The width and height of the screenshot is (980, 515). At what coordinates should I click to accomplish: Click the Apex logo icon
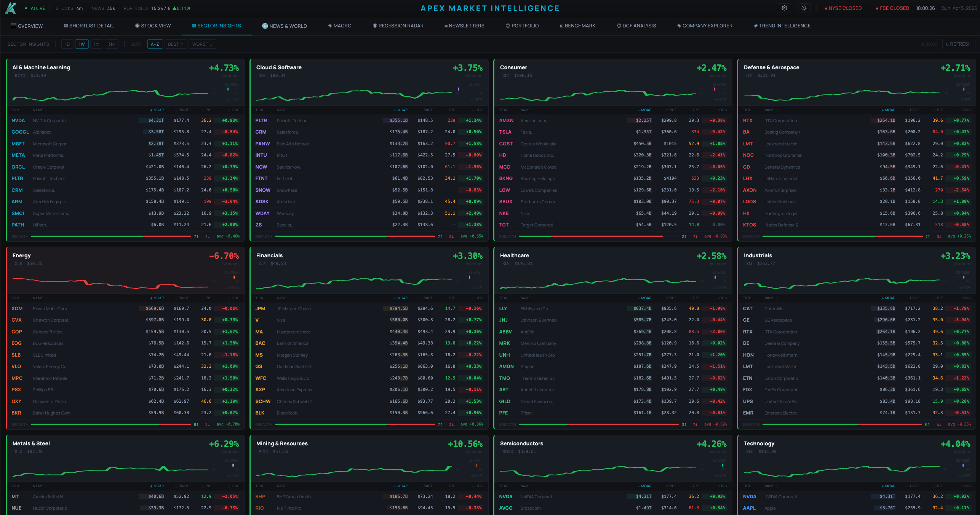coord(10,8)
